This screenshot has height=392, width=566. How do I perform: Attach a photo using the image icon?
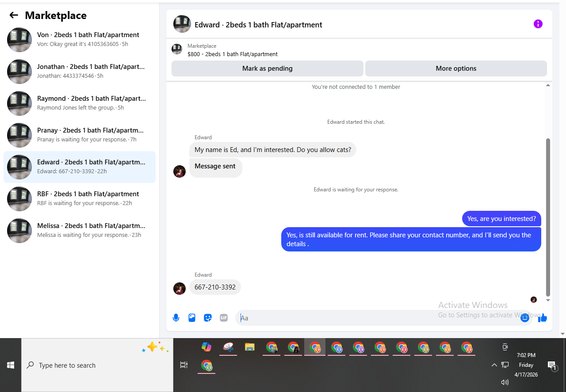pyautogui.click(x=192, y=318)
